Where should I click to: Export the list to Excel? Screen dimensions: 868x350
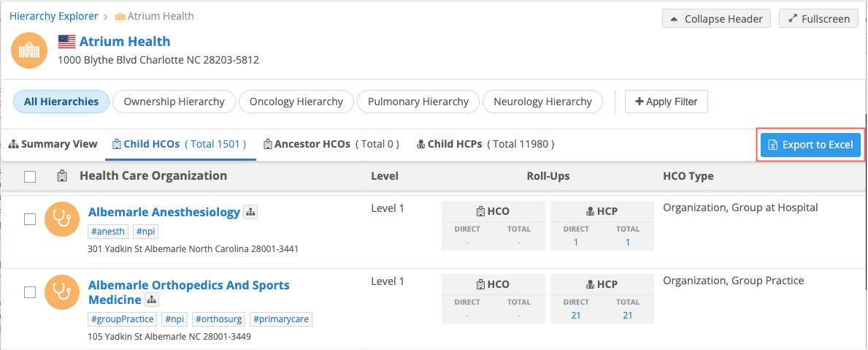tap(810, 145)
